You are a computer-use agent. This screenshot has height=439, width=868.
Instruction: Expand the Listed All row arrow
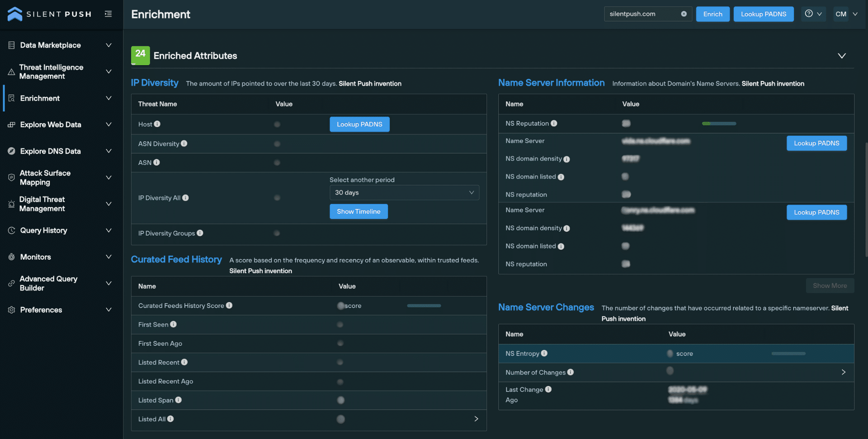click(476, 419)
